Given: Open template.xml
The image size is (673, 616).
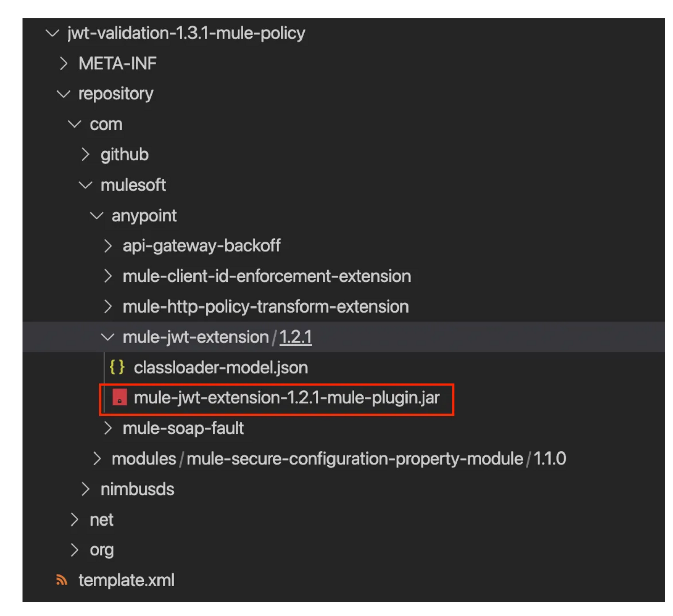Looking at the screenshot, I should 126,580.
